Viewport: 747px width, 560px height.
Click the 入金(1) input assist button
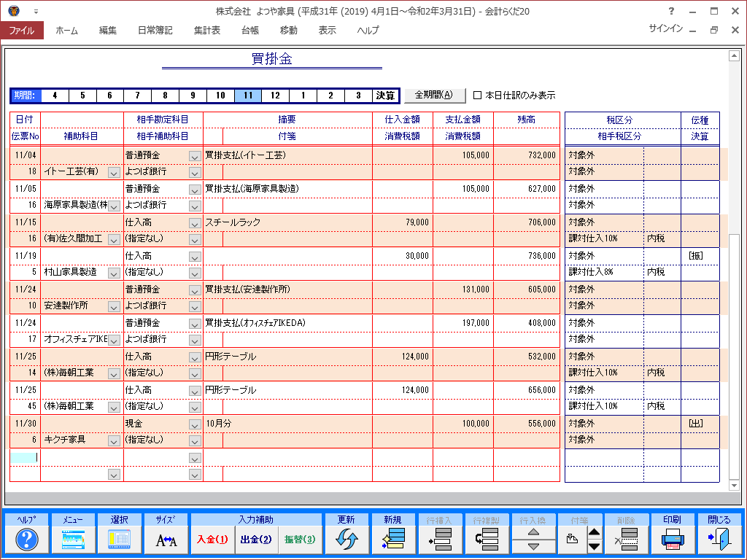click(212, 540)
